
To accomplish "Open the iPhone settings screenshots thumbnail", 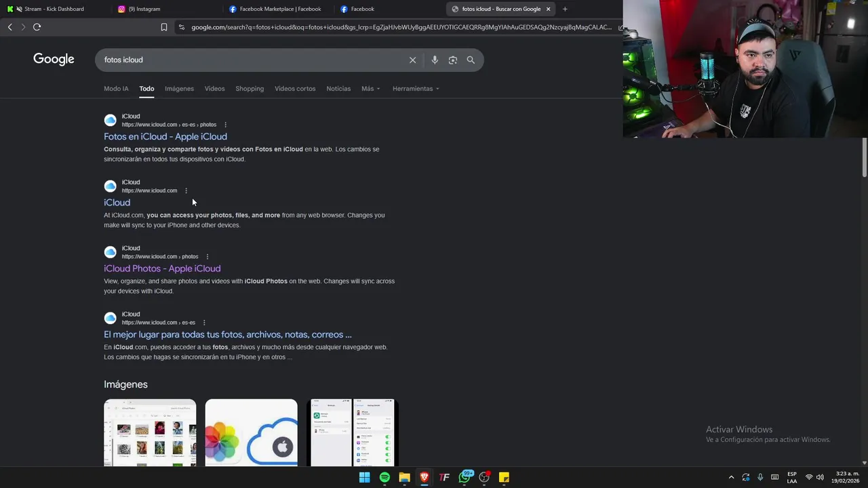I will tap(352, 432).
